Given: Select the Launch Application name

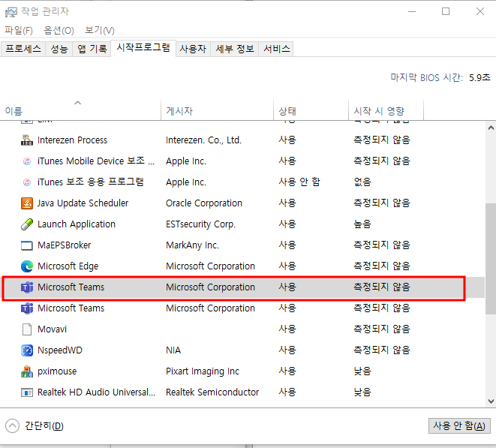Looking at the screenshot, I should pyautogui.click(x=77, y=224).
